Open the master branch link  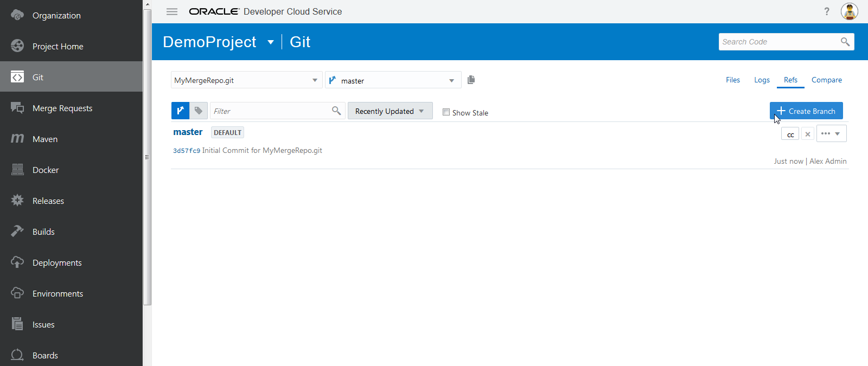[x=188, y=132]
